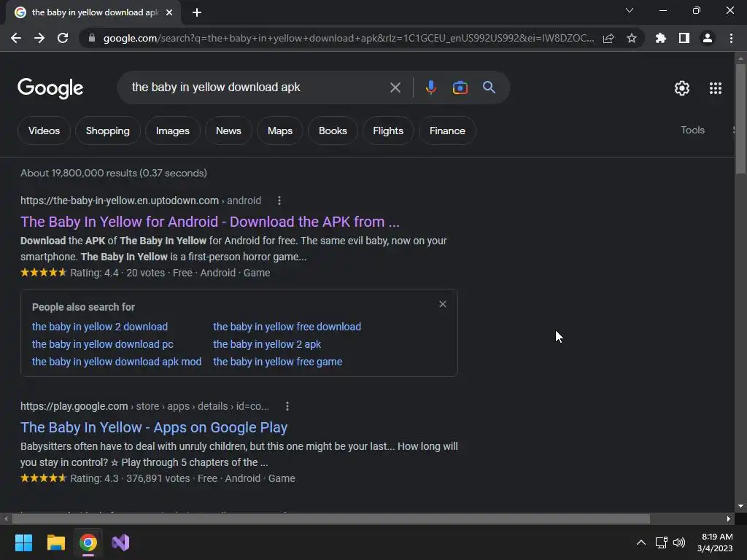Click About 19,800,000 results text
Viewport: 747px width, 560px height.
pyautogui.click(x=113, y=173)
